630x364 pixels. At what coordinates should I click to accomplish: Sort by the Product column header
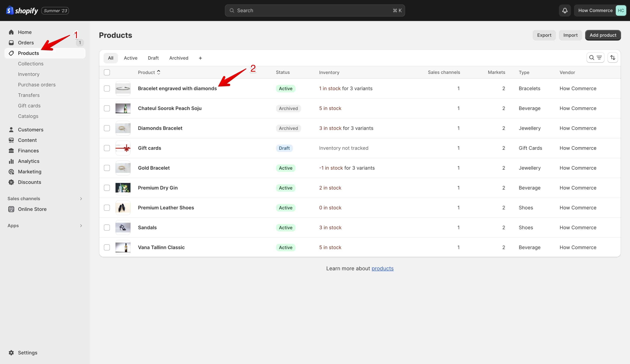pyautogui.click(x=149, y=72)
